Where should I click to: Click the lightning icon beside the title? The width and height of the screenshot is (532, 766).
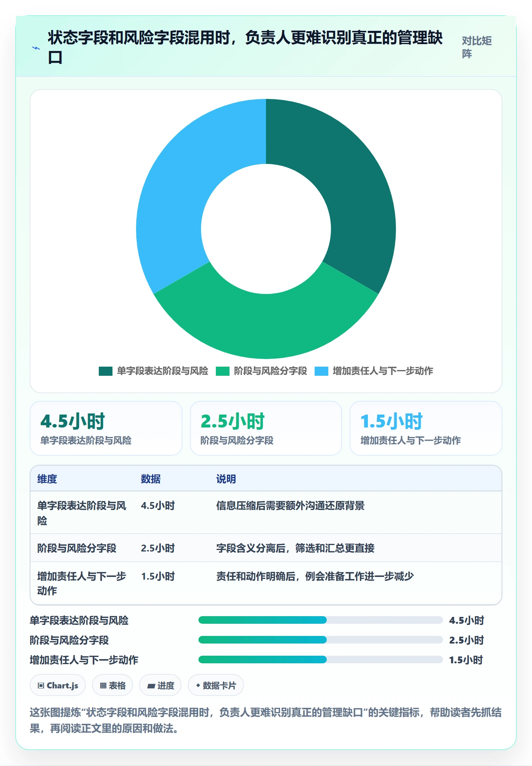[36, 48]
